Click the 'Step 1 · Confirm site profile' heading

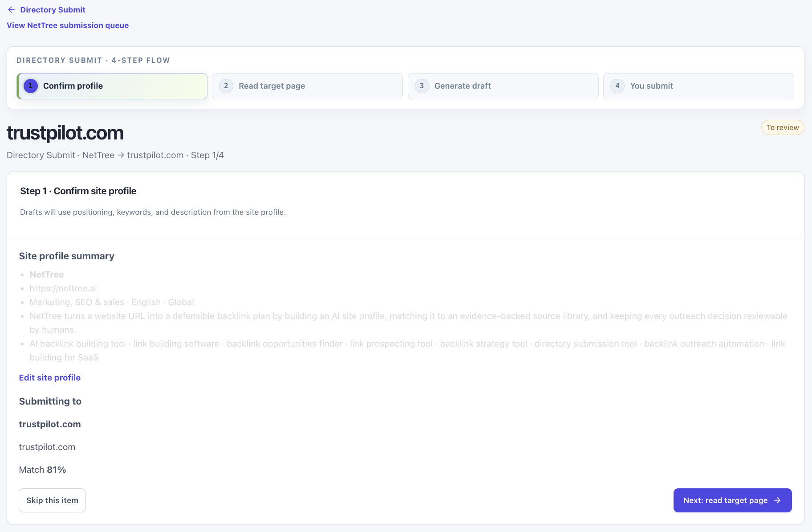(78, 191)
